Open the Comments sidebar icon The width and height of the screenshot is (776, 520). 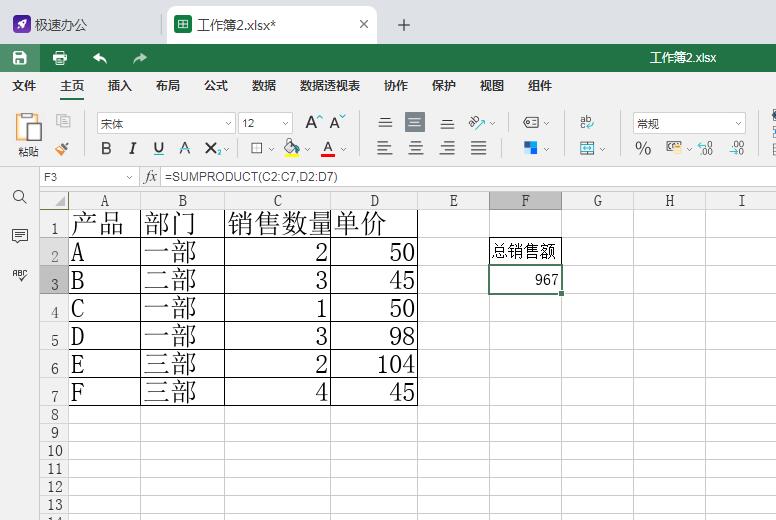(x=20, y=236)
